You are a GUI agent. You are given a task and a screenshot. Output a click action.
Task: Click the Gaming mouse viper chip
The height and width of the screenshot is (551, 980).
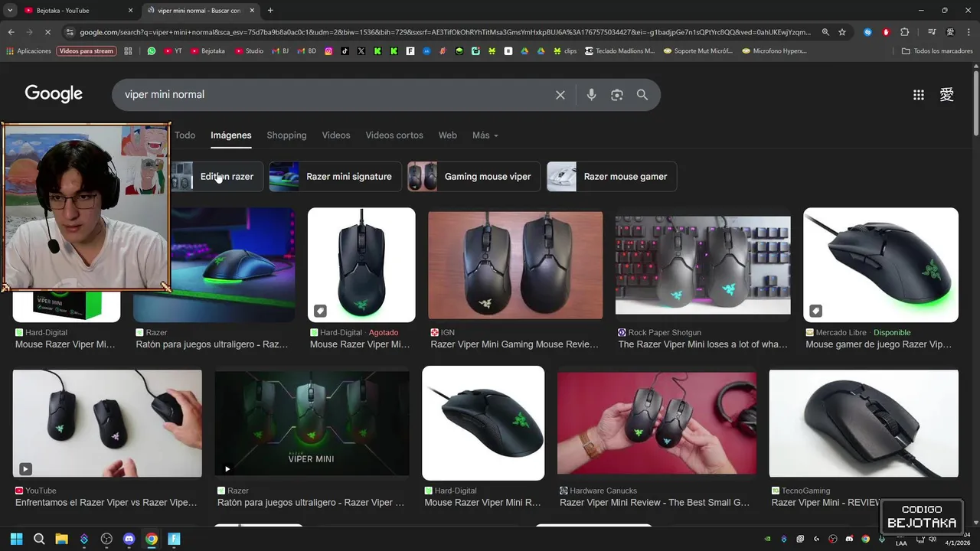[x=473, y=177]
